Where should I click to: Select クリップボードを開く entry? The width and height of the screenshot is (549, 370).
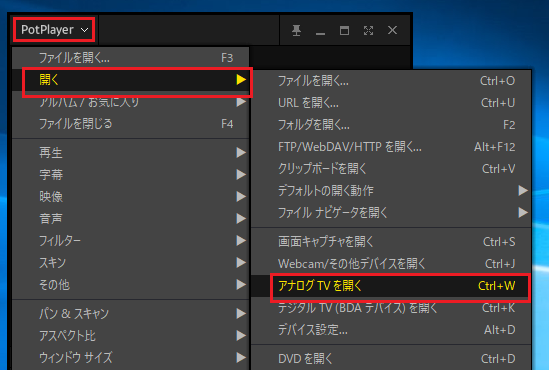point(391,169)
